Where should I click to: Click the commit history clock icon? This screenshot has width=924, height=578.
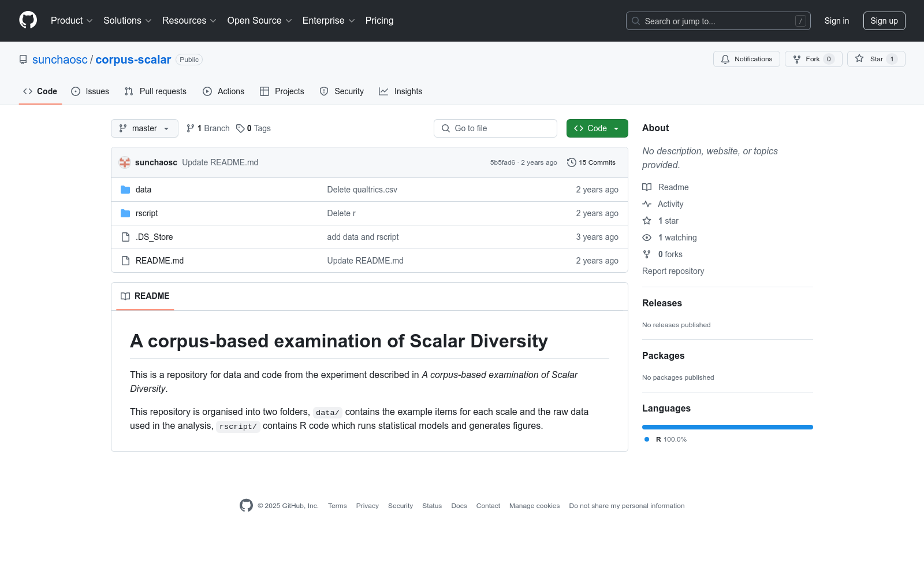572,162
